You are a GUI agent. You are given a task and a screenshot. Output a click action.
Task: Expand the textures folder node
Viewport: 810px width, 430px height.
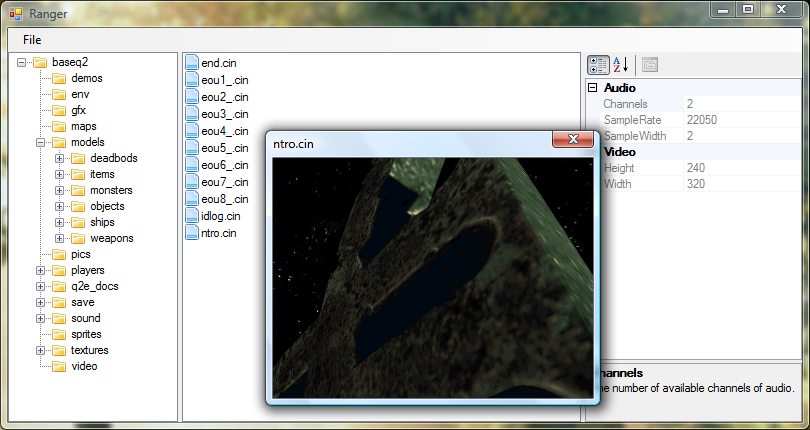(41, 350)
